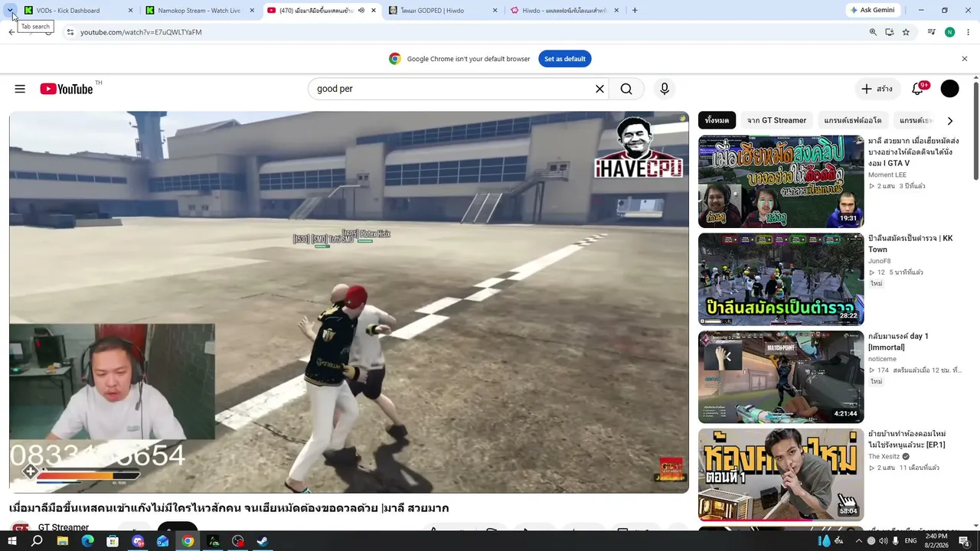This screenshot has width=980, height=551.
Task: Zoom the page via address bar magnifier
Action: (873, 32)
